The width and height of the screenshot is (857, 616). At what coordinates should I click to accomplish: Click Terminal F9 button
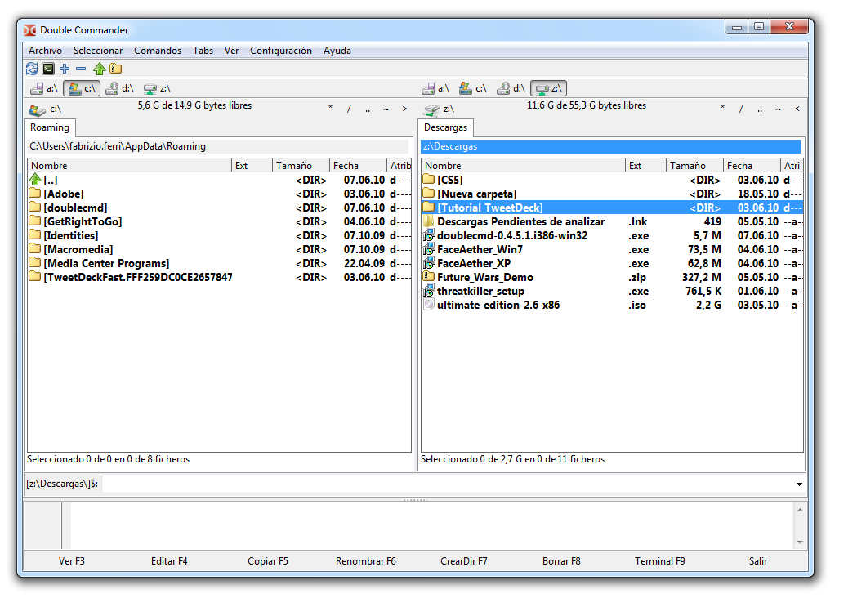click(659, 560)
